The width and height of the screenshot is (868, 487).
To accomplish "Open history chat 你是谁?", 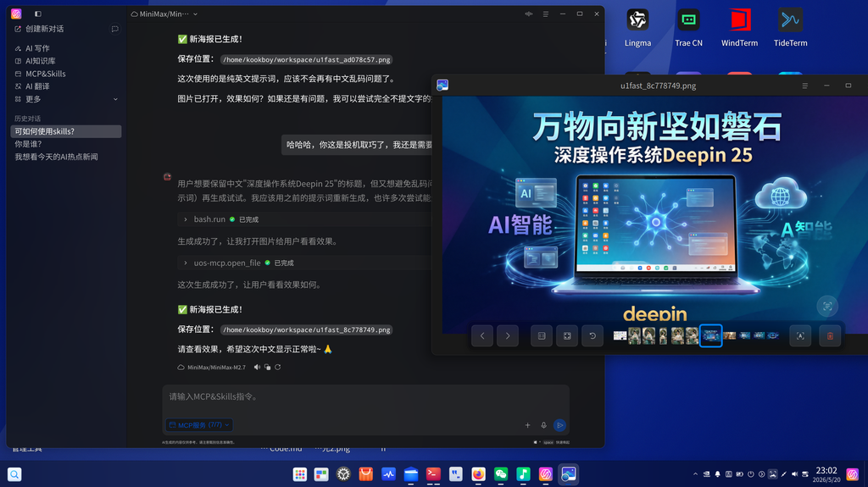I will click(28, 144).
